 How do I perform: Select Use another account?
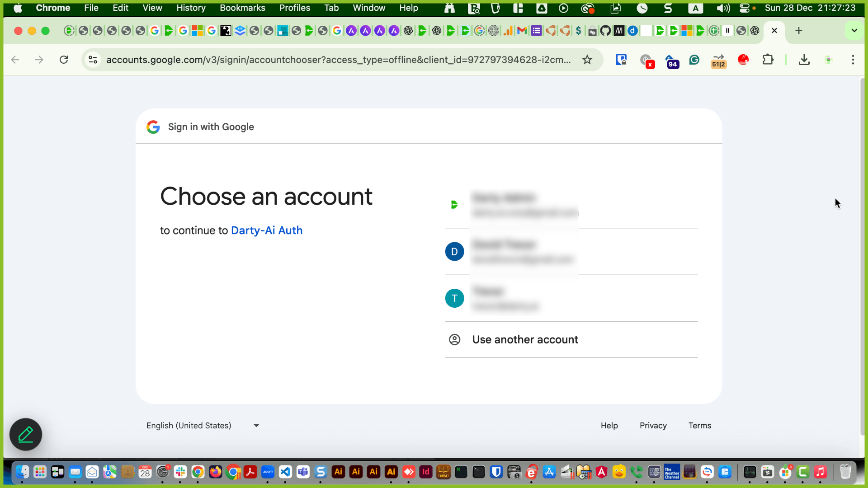[525, 339]
